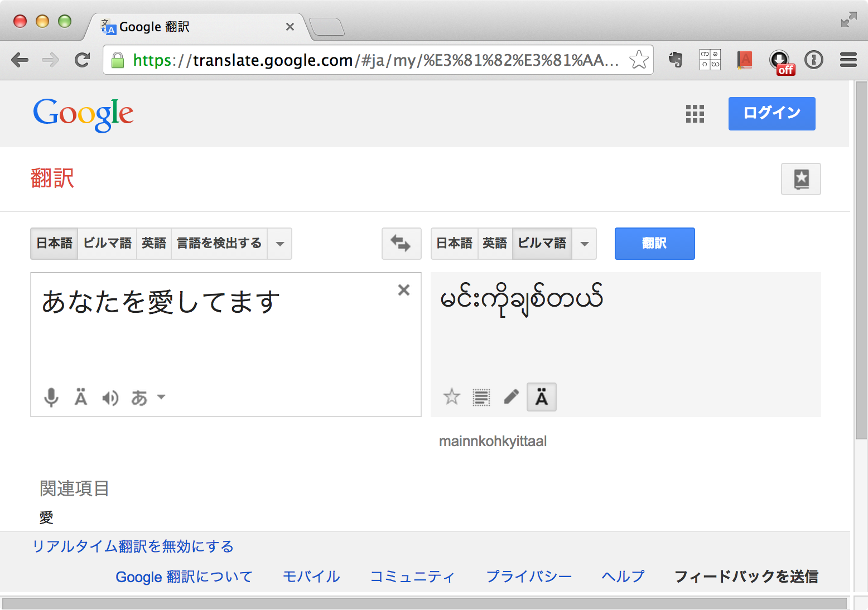Open the 1Password extension icon
The image size is (868, 610).
click(x=814, y=60)
